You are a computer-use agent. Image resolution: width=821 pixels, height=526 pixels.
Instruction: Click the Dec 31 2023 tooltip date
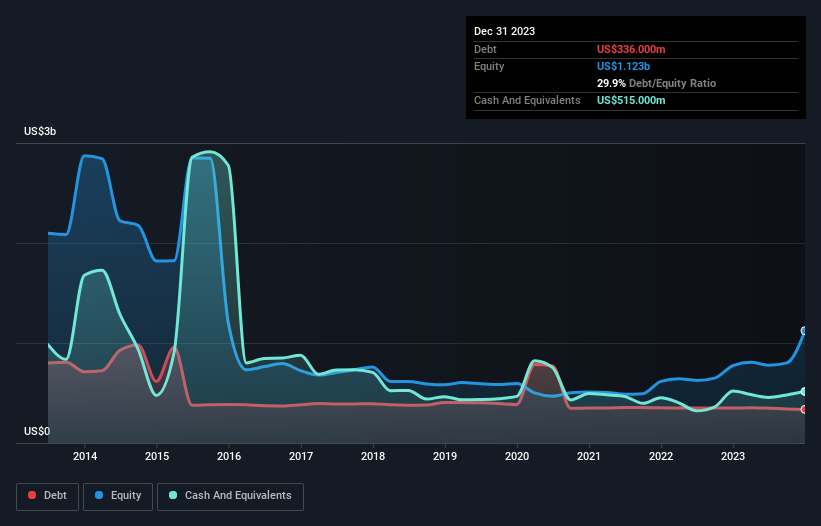coord(504,31)
